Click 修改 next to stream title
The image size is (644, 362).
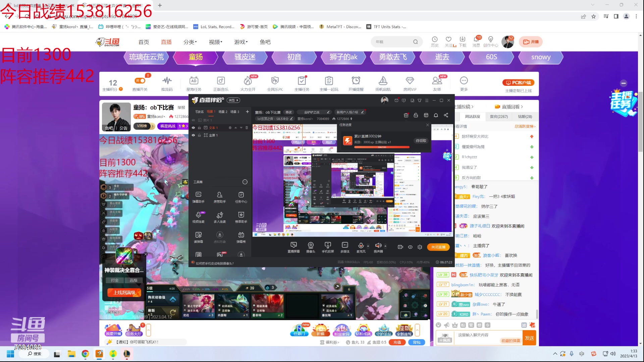(288, 112)
